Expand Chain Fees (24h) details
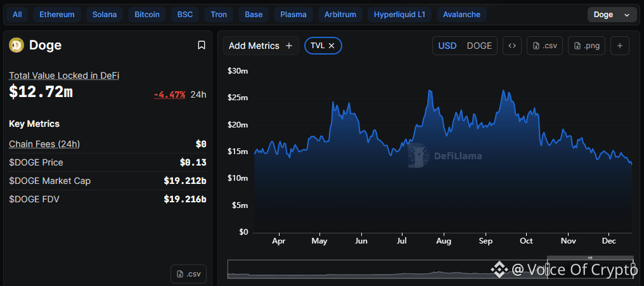The width and height of the screenshot is (644, 286). pyautogui.click(x=44, y=144)
